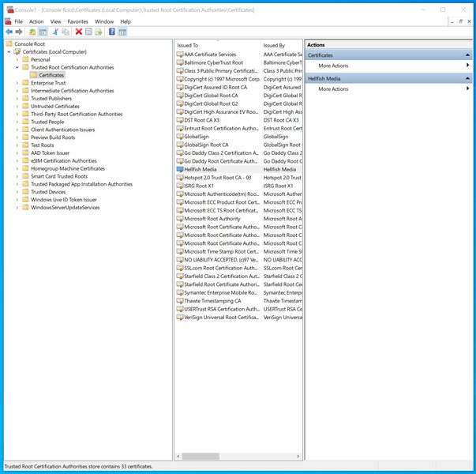Click the Cut scissors icon
The image size is (476, 474).
[x=56, y=32]
